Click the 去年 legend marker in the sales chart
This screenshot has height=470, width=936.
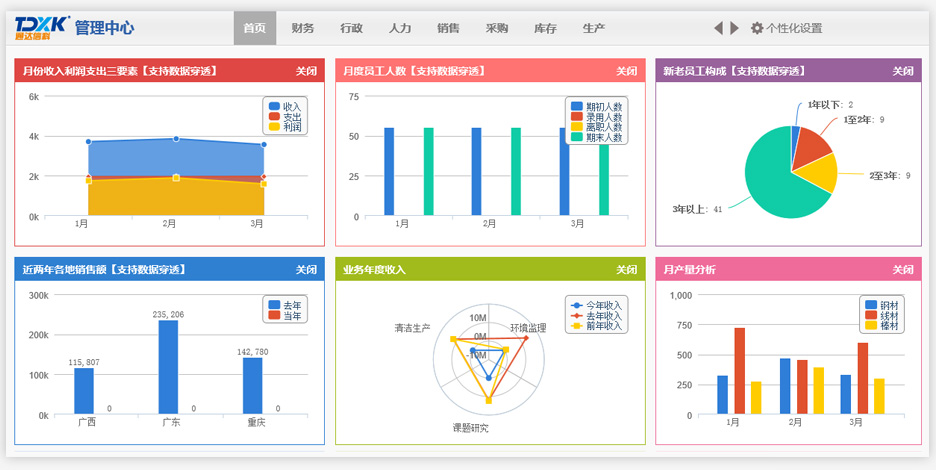pyautogui.click(x=273, y=305)
